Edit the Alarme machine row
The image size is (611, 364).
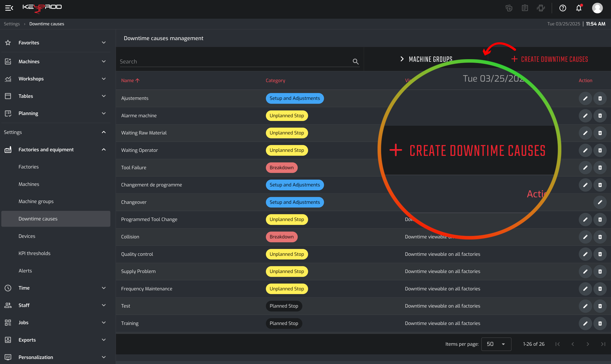pyautogui.click(x=585, y=116)
